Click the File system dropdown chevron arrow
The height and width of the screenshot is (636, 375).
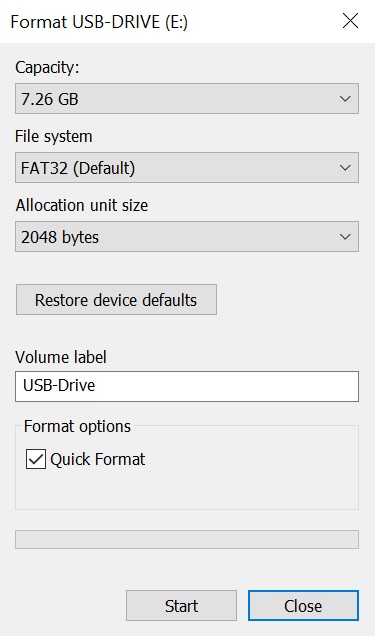345,168
